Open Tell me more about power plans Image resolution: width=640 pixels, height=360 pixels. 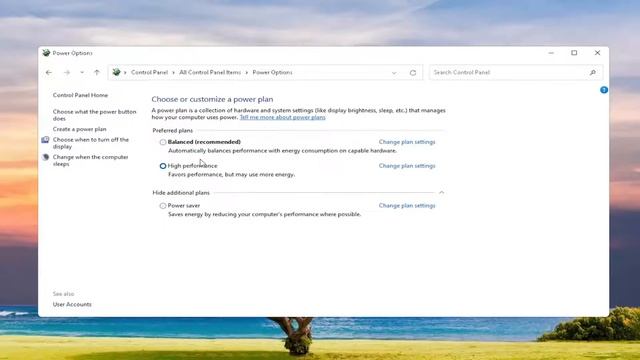(282, 117)
